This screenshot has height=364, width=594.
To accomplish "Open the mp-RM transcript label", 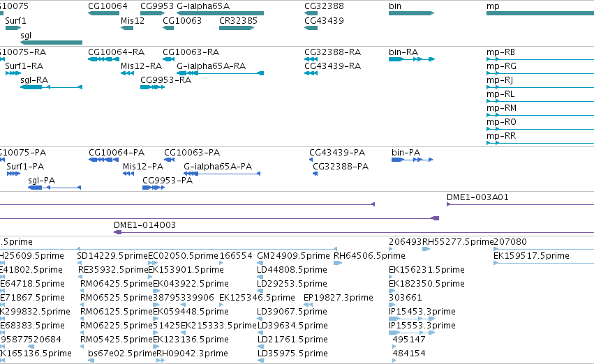I will [x=502, y=108].
